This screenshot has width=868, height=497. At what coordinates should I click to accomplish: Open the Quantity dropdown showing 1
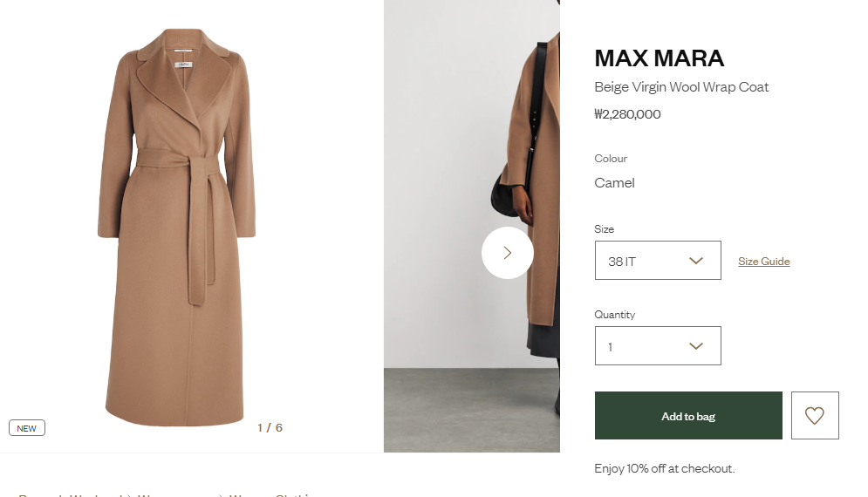coord(657,346)
